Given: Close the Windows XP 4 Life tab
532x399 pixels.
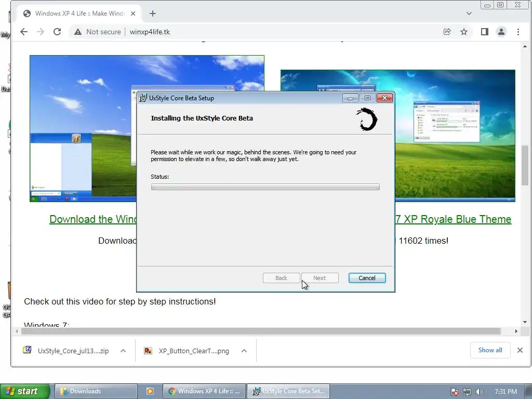Looking at the screenshot, I should pos(133,14).
